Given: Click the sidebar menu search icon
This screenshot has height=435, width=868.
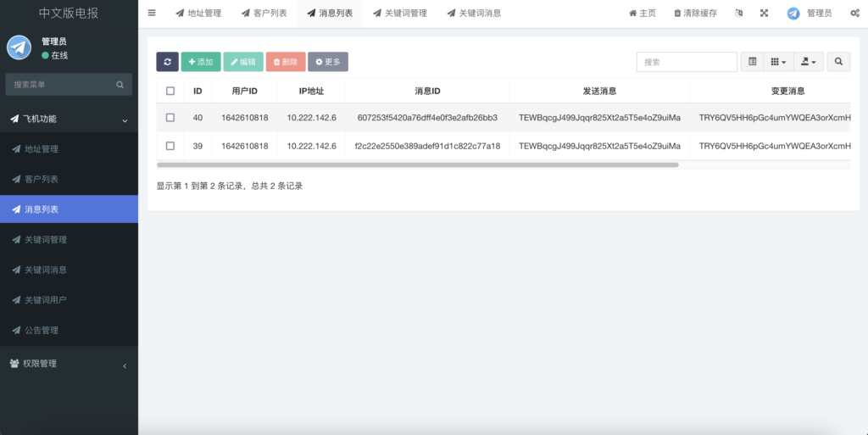Looking at the screenshot, I should pos(120,85).
